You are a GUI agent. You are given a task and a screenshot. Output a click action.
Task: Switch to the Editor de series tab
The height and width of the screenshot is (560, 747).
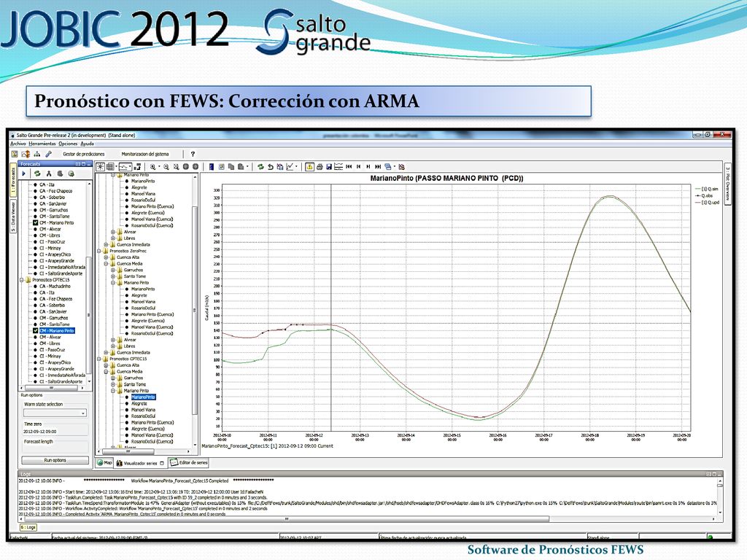click(189, 462)
